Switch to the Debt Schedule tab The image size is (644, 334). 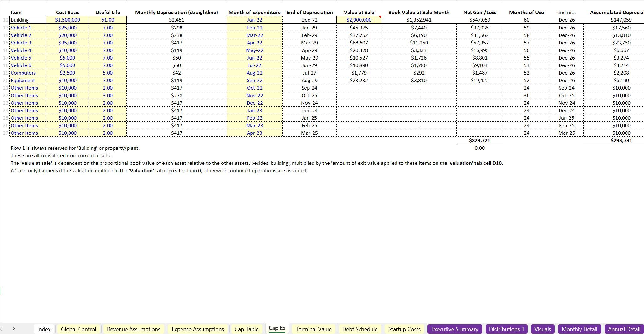360,329
